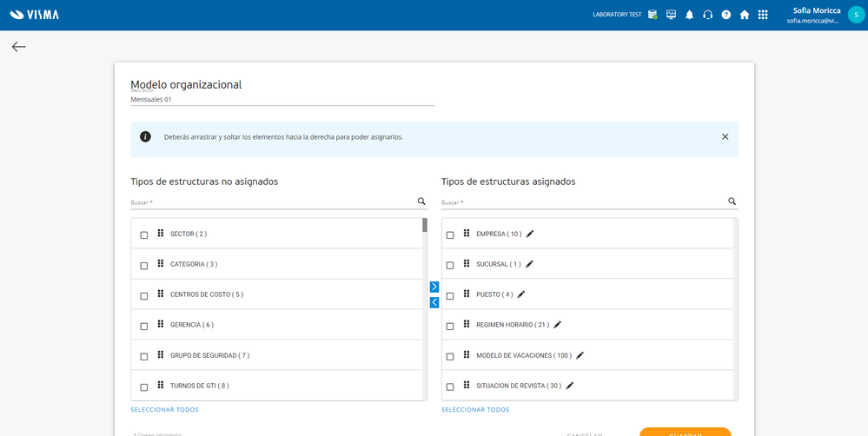This screenshot has width=868, height=436.
Task: Open the system monitor icon
Action: coord(671,15)
